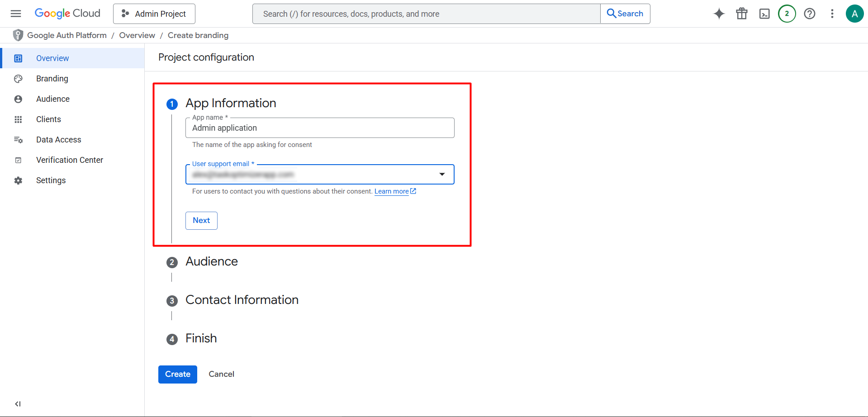Expand the User support email dropdown

coord(320,175)
